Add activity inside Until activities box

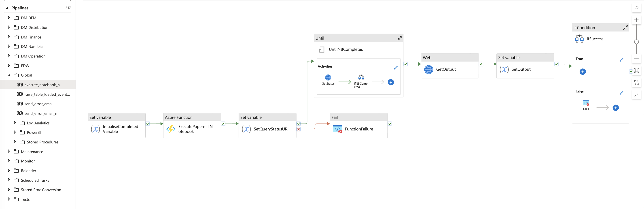[x=391, y=82]
